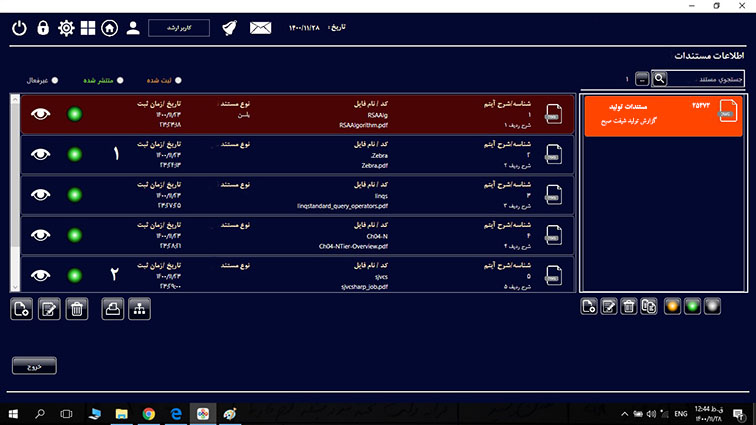Open settings via the gear icon
The width and height of the screenshot is (756, 425).
tap(66, 28)
